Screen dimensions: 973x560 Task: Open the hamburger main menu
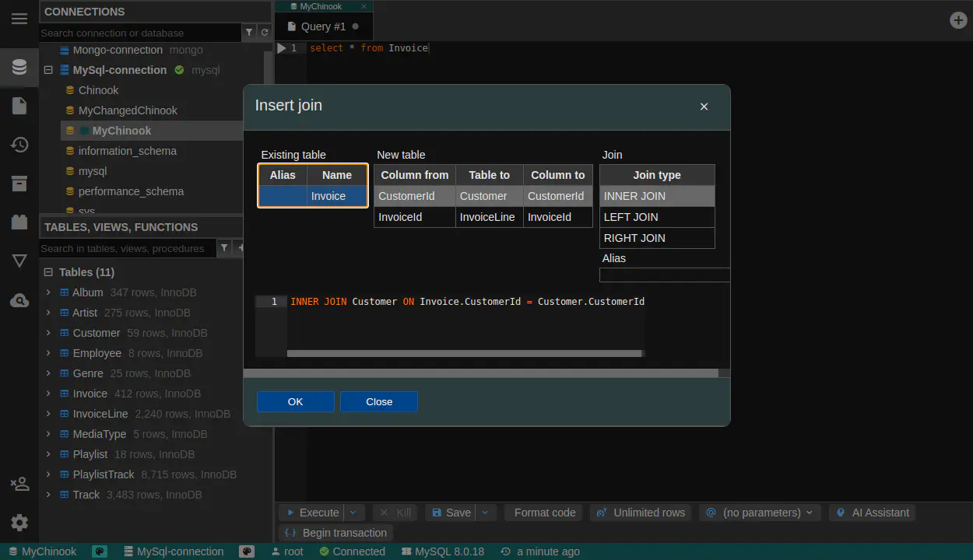click(x=19, y=19)
